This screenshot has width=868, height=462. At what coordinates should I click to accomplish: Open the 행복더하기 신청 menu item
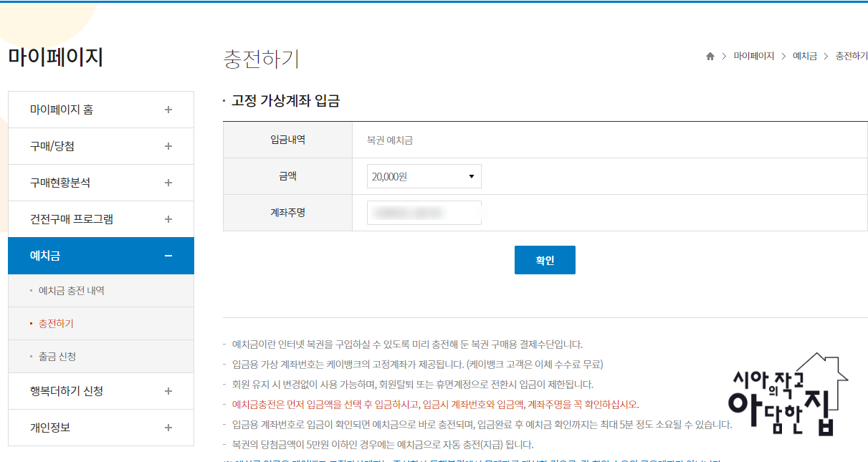tap(101, 391)
